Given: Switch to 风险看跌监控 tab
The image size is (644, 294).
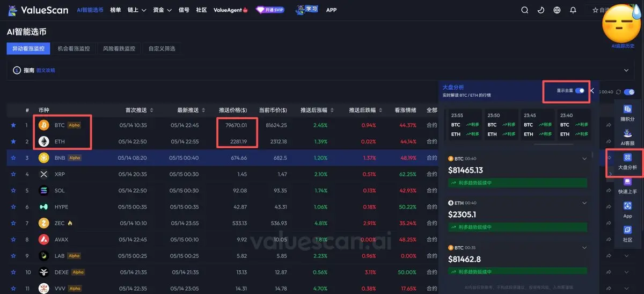Looking at the screenshot, I should point(119,48).
